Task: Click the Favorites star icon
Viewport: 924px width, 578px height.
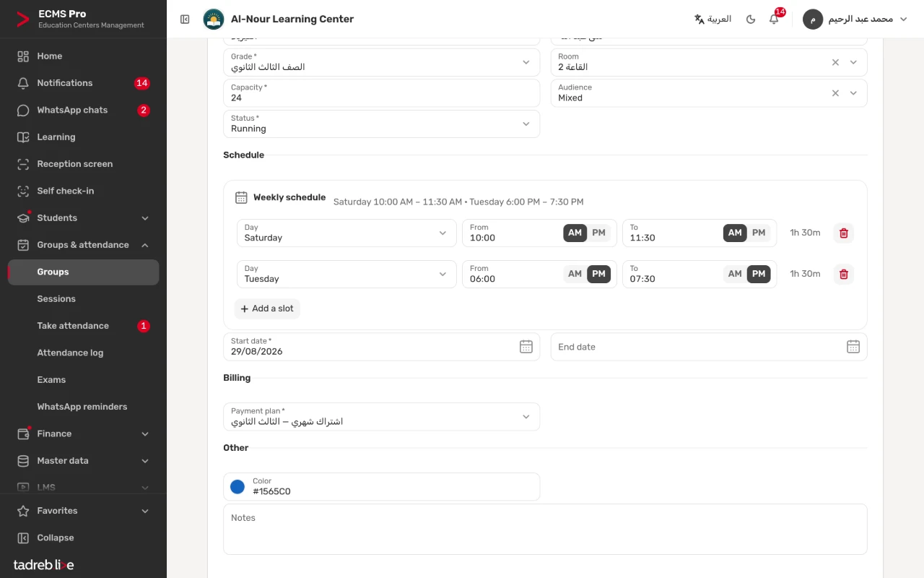Action: [x=23, y=511]
